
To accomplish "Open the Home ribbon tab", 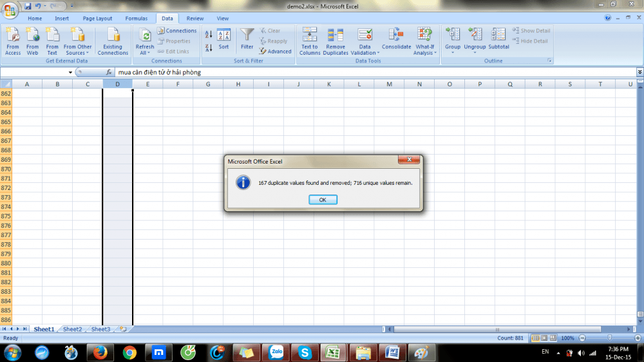I will pos(35,19).
